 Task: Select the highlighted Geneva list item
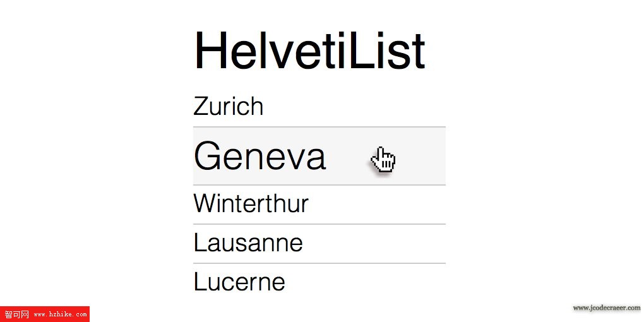coord(319,156)
